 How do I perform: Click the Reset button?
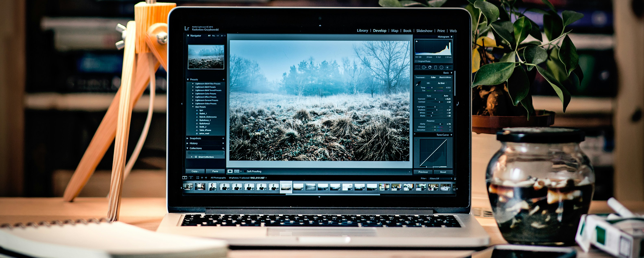point(443,172)
